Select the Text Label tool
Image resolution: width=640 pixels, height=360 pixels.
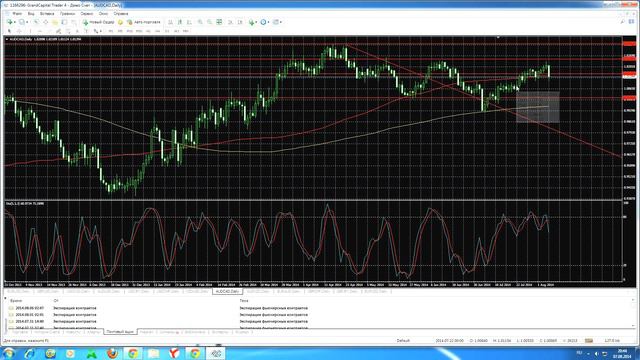pyautogui.click(x=87, y=31)
